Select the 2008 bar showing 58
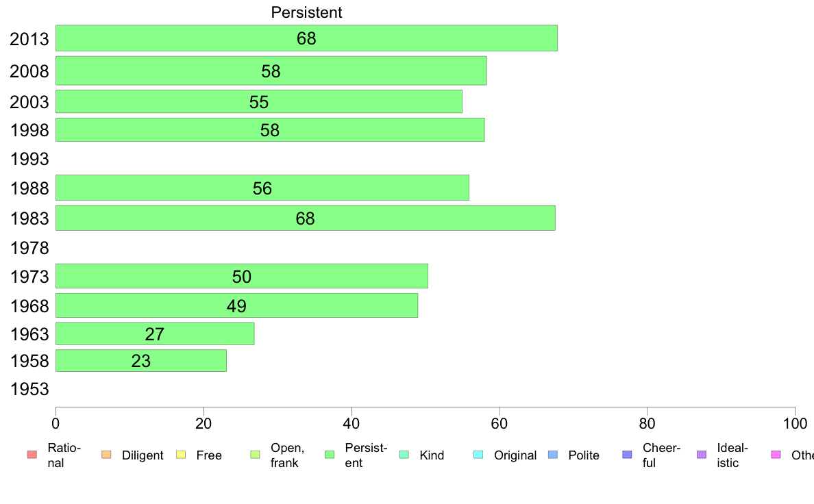This screenshot has width=814, height=504. click(271, 71)
